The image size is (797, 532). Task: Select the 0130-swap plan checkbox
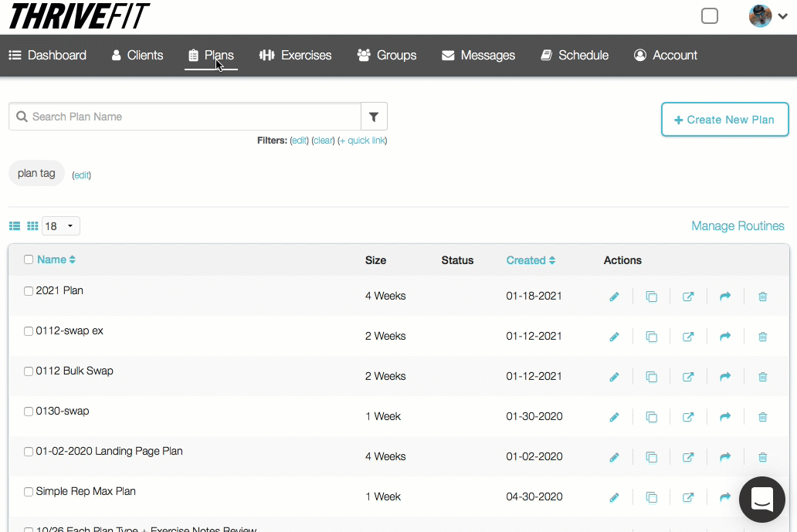[29, 412]
